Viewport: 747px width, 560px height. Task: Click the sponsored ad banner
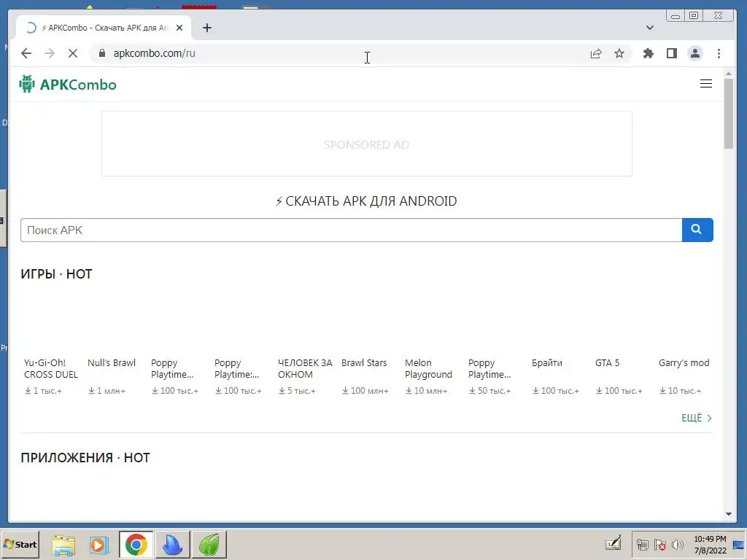point(367,144)
